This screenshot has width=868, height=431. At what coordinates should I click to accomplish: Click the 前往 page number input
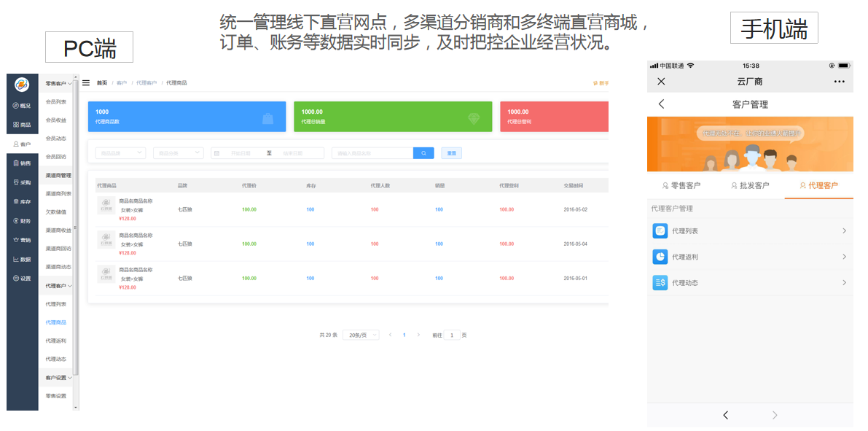click(x=452, y=335)
